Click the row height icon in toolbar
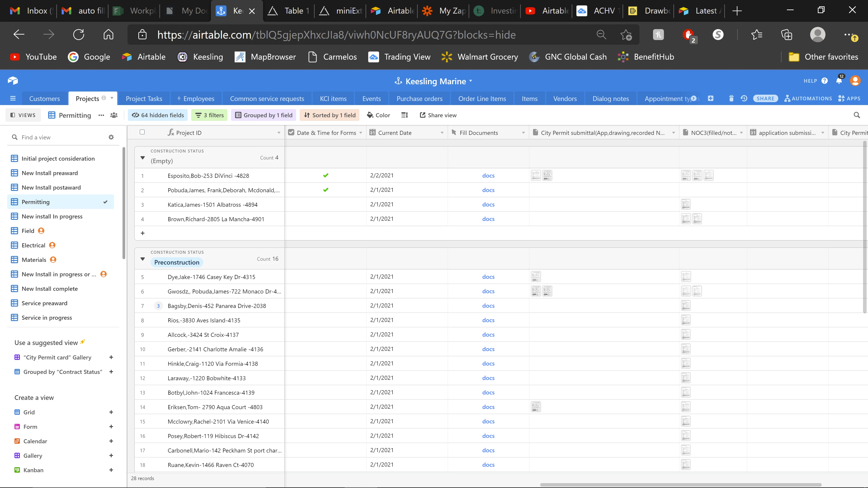This screenshot has height=488, width=868. [x=405, y=115]
